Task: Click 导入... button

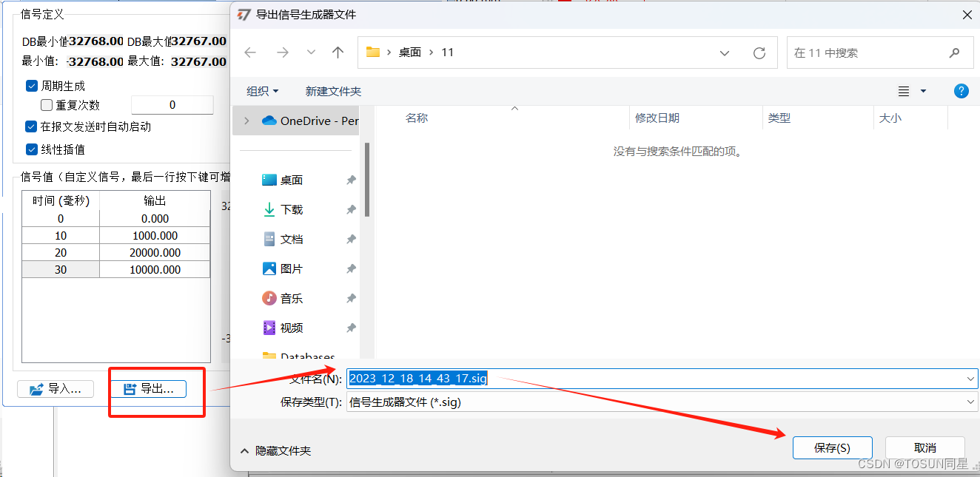Action: pos(56,388)
